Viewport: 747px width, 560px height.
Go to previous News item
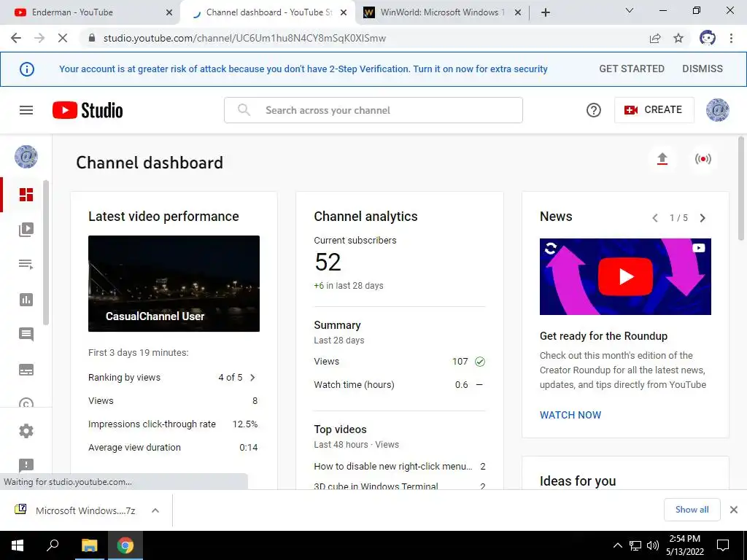[655, 218]
